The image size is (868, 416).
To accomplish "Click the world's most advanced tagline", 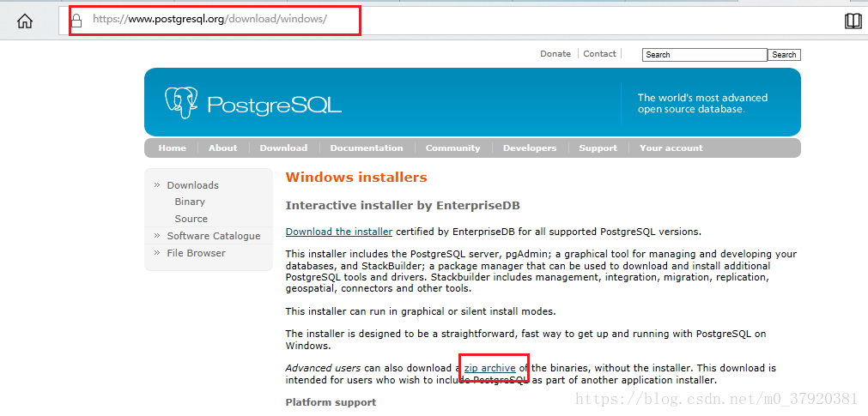I will click(702, 104).
